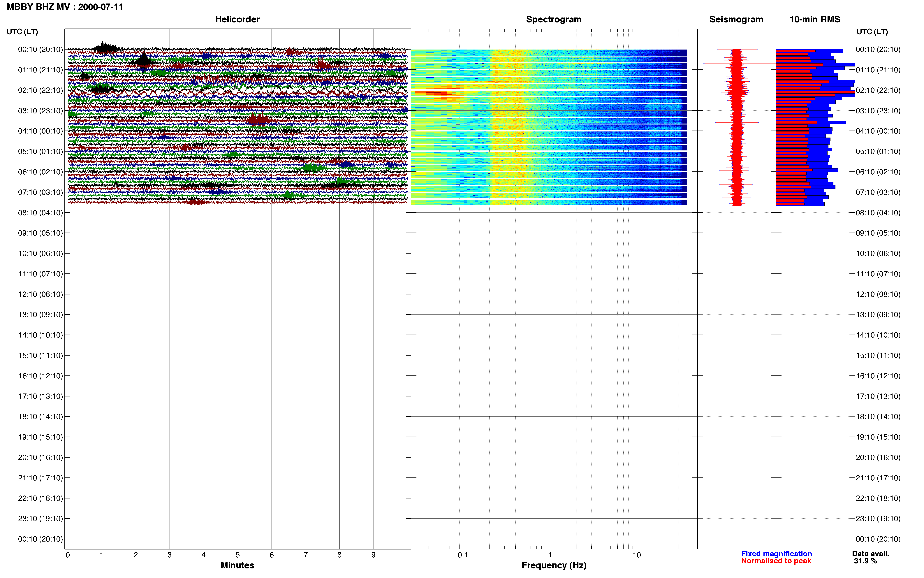Click the left 22:10 (18:10) time label

point(41,498)
